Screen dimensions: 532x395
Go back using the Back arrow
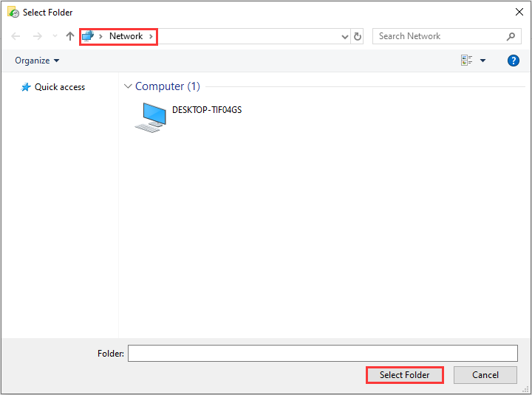[x=16, y=36]
